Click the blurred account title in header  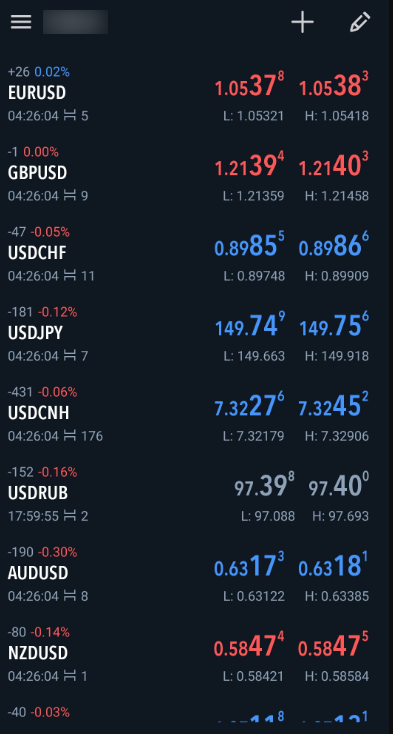tap(75, 22)
